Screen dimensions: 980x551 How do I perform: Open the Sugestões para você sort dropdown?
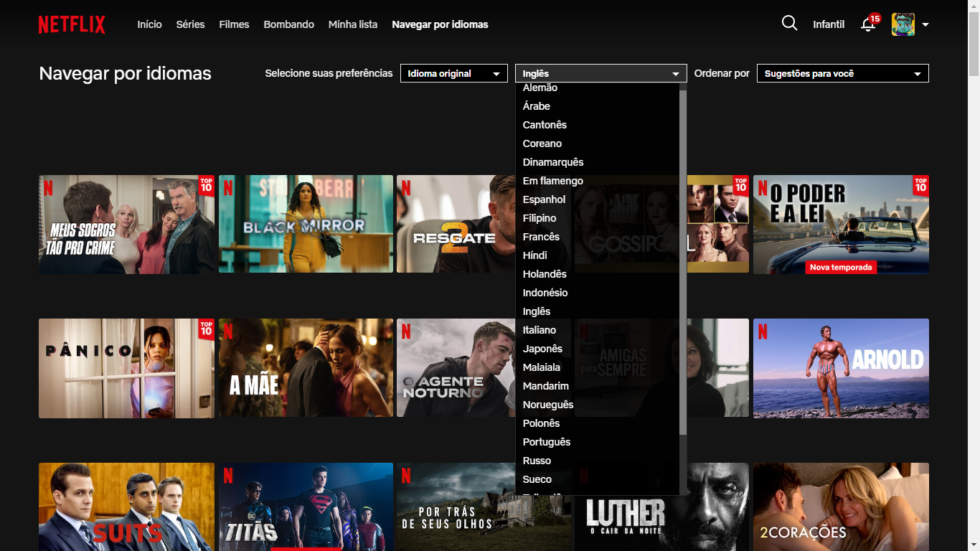pyautogui.click(x=842, y=73)
